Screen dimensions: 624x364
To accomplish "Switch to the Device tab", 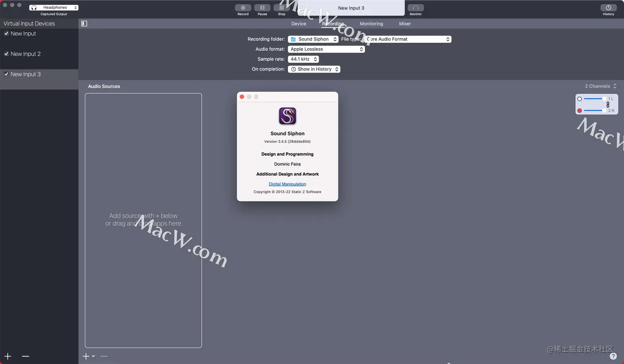I will tap(299, 24).
